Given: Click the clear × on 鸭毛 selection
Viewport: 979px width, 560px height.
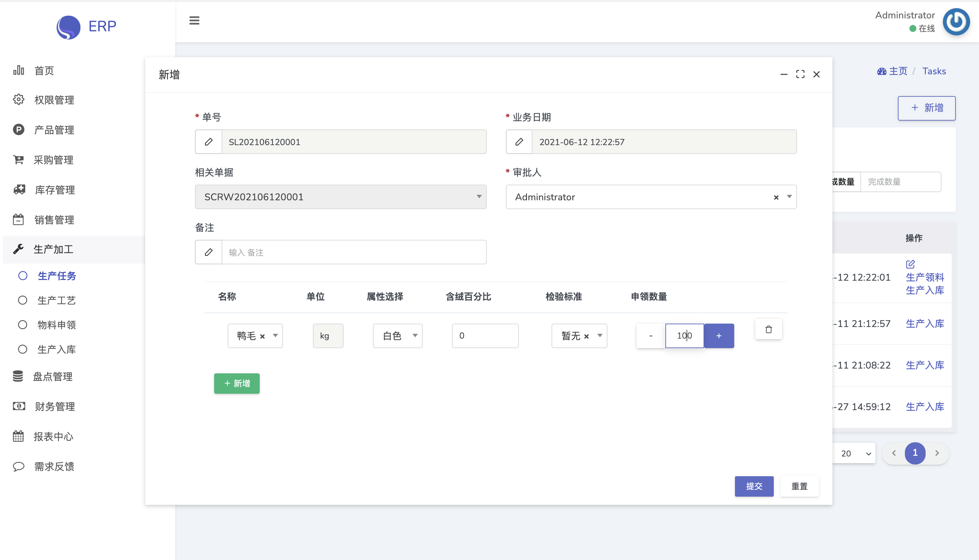Looking at the screenshot, I should pyautogui.click(x=262, y=336).
